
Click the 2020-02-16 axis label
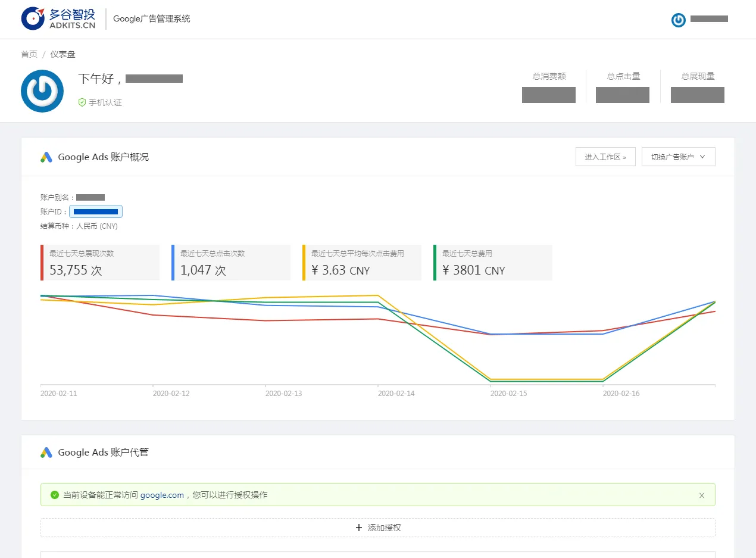[621, 394]
